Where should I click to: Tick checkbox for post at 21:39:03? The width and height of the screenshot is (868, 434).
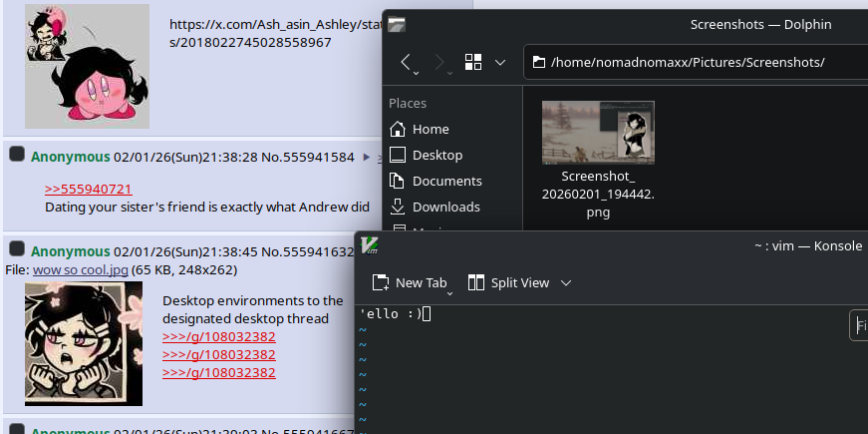click(x=17, y=429)
